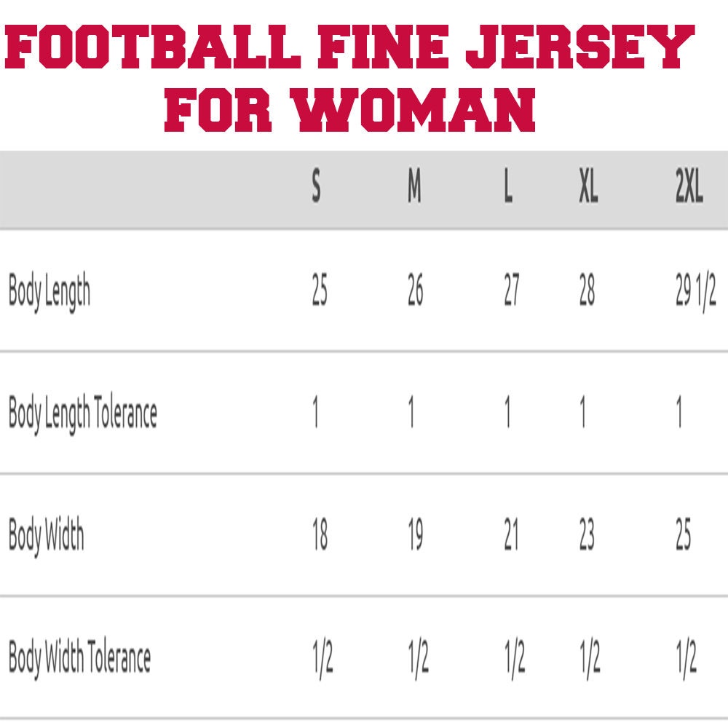Click the Football Fine Jersey title text
Viewport: 728px width, 728px height.
point(349,47)
